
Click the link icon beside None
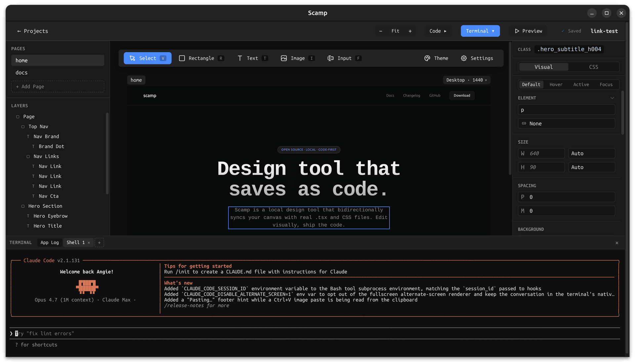[x=524, y=124]
